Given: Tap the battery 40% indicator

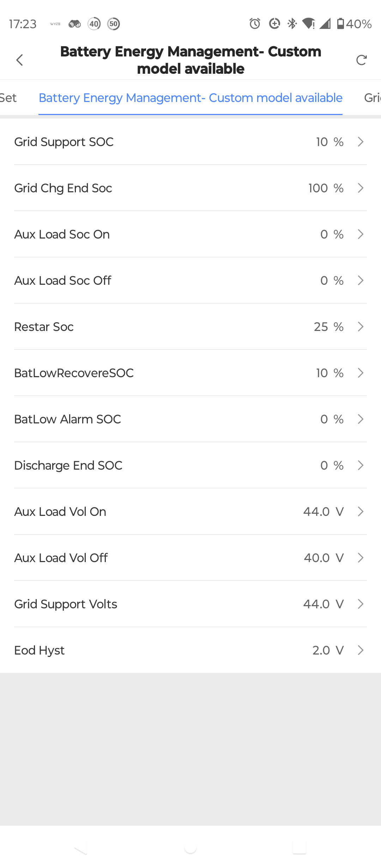Looking at the screenshot, I should (x=354, y=24).
